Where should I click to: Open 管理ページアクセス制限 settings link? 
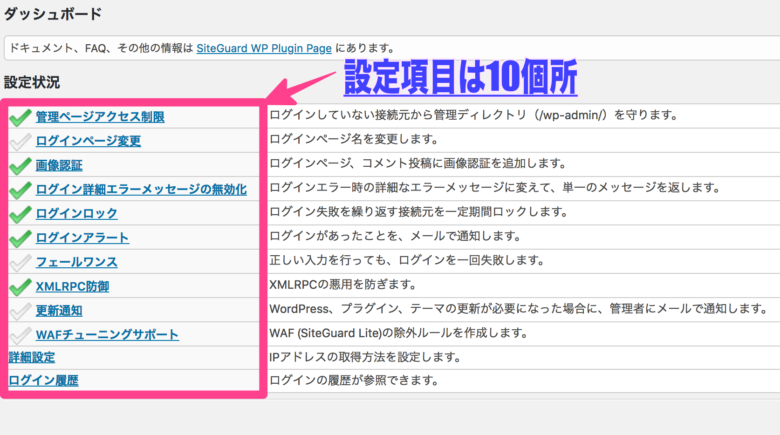click(x=100, y=116)
